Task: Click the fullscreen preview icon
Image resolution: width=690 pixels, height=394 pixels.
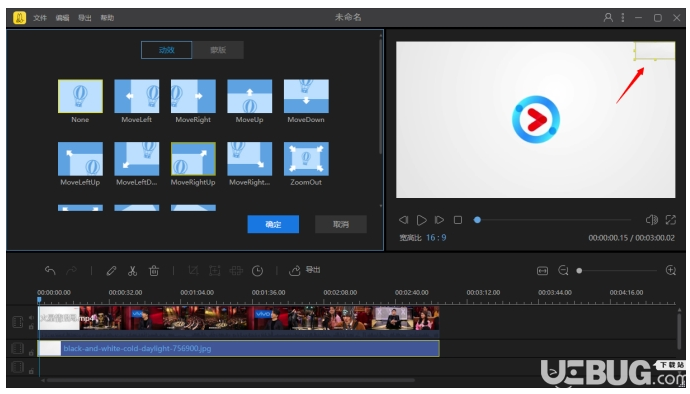Action: [671, 220]
